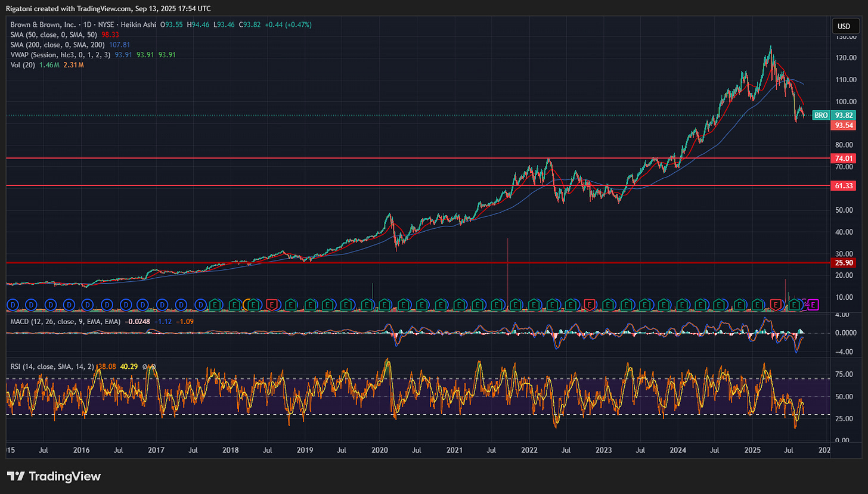
Task: Click the TradingView logo
Action: tap(54, 476)
